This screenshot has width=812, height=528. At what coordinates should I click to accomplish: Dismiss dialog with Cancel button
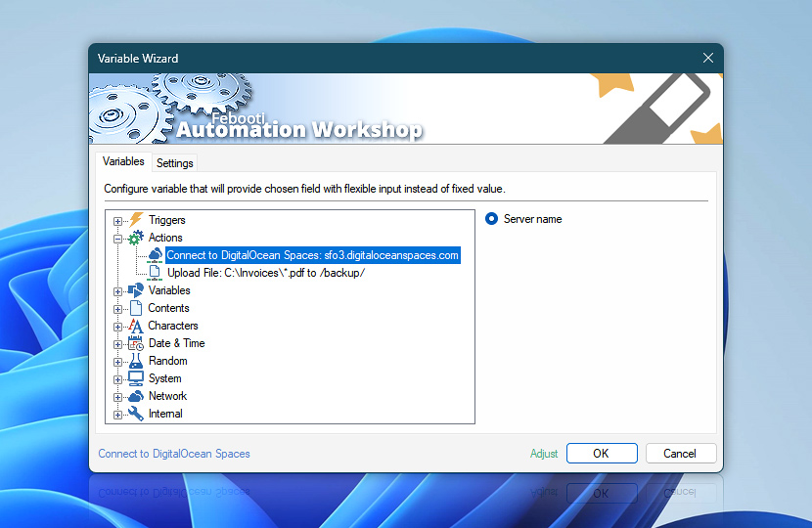coord(681,454)
